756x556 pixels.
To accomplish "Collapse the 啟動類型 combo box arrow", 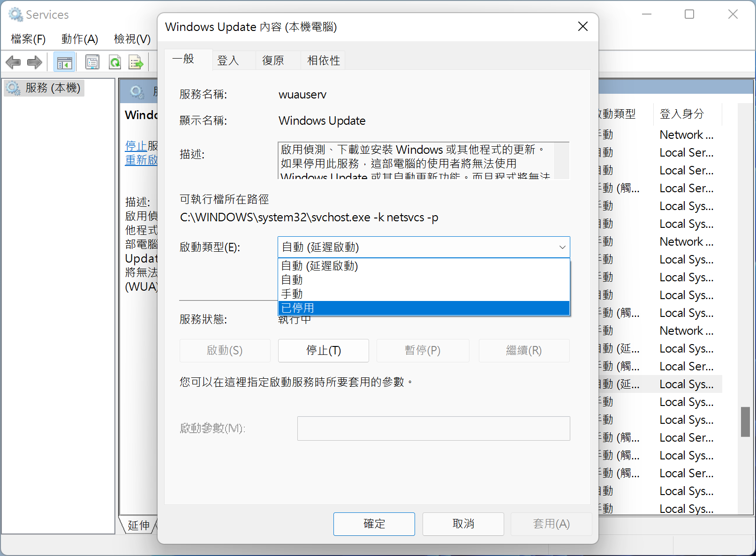I will click(562, 247).
